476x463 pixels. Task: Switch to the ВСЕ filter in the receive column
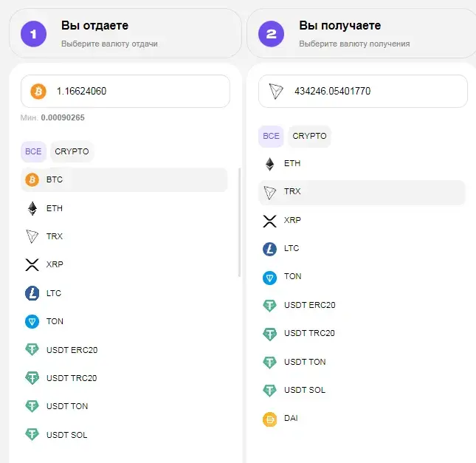(271, 136)
